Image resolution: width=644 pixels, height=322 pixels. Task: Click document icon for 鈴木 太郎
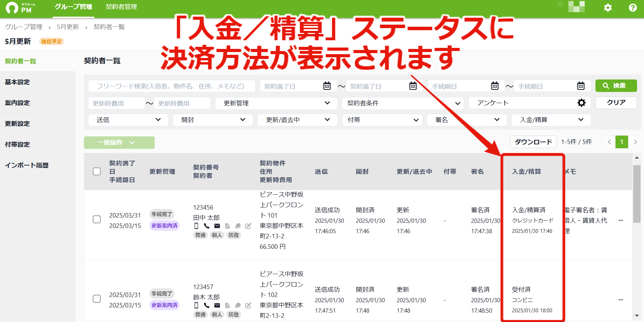[227, 305]
